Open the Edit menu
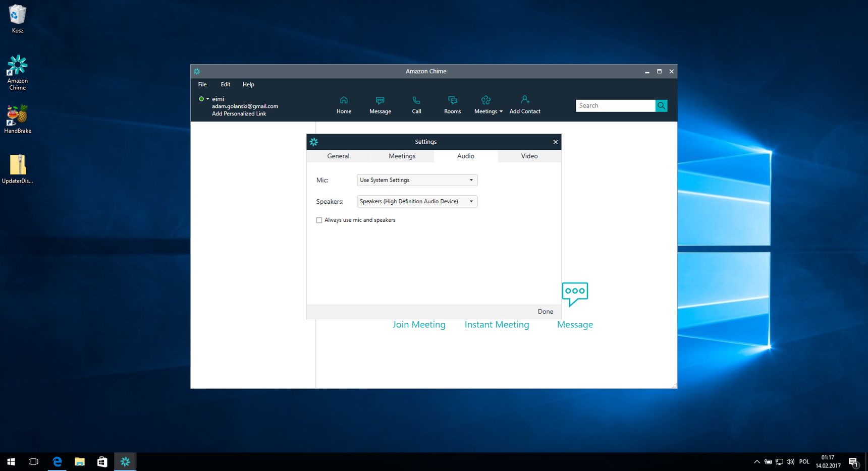The image size is (868, 471). (226, 84)
